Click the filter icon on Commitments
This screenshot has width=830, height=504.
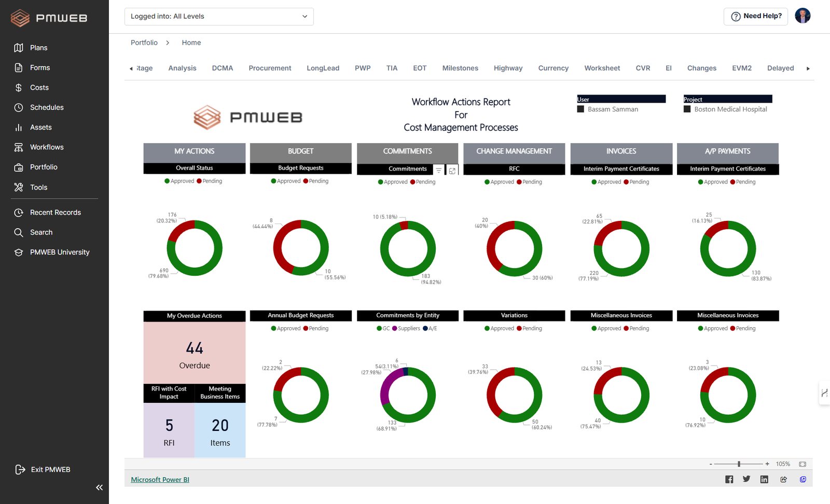click(438, 170)
